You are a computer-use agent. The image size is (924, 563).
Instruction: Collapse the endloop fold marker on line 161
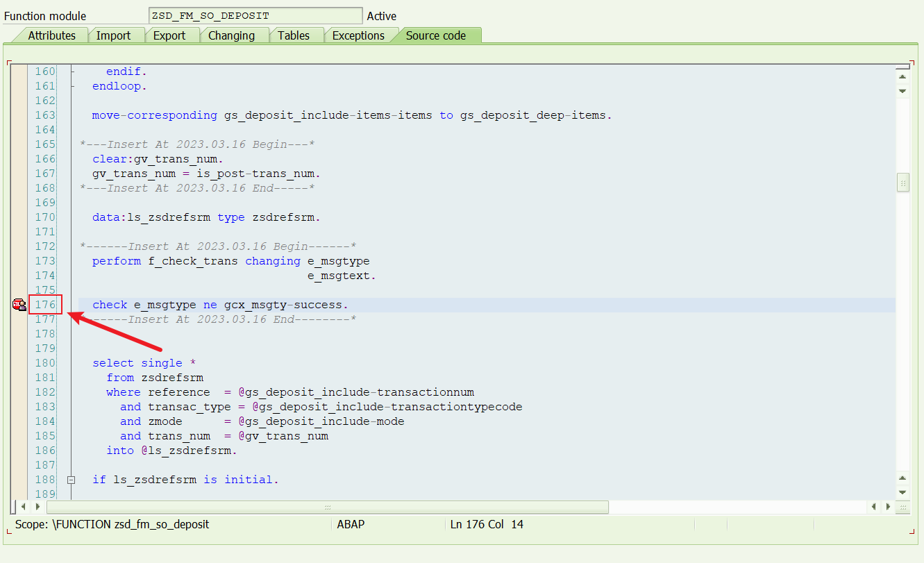click(x=73, y=87)
